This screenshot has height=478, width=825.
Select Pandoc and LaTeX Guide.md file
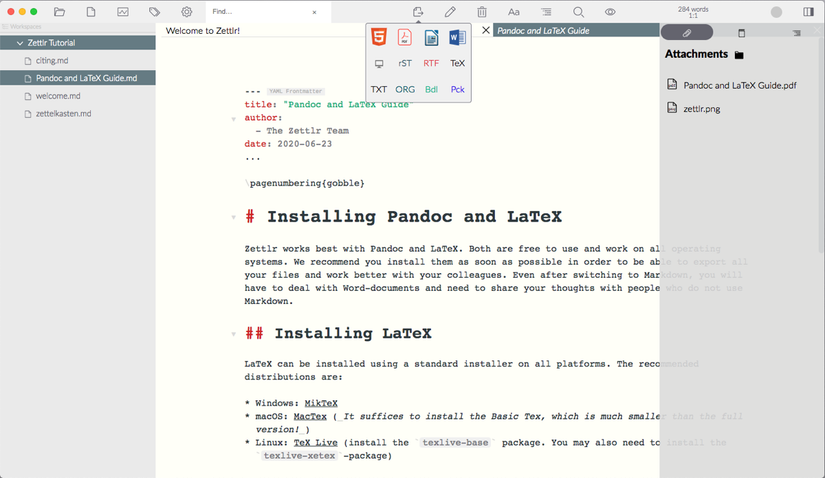78,78
